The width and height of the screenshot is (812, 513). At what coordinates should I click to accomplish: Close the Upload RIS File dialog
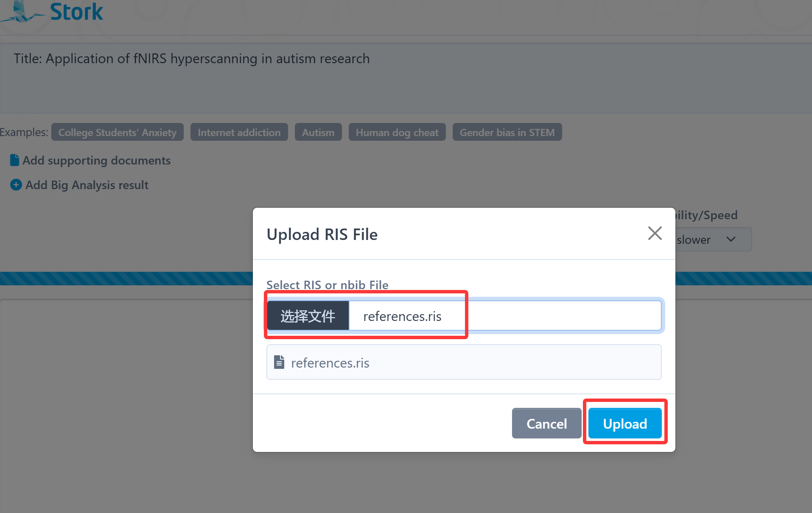coord(655,233)
